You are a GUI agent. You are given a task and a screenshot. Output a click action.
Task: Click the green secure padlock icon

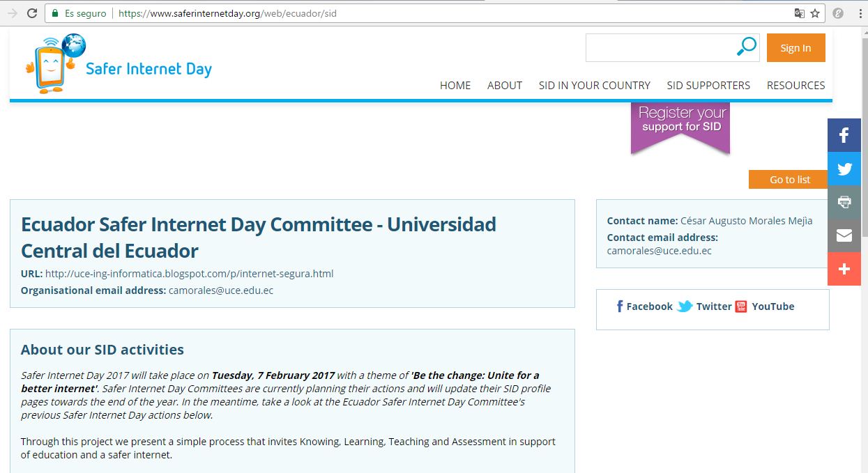point(54,13)
